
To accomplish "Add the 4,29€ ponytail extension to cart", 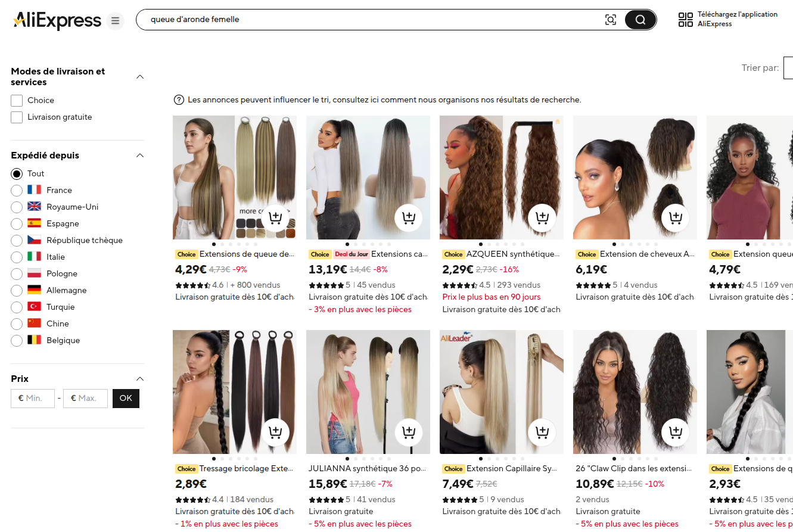I will [x=275, y=217].
